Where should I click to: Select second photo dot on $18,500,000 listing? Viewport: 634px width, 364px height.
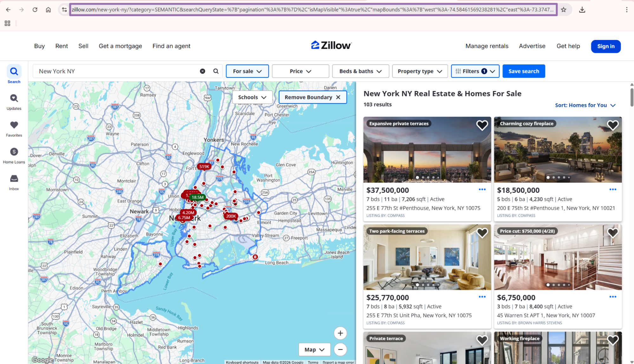(553, 178)
